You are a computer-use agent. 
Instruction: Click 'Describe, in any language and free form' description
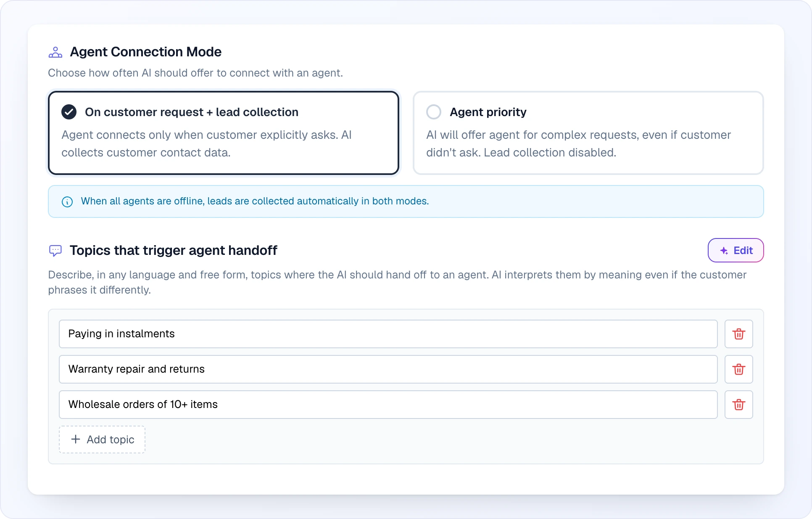tap(397, 282)
